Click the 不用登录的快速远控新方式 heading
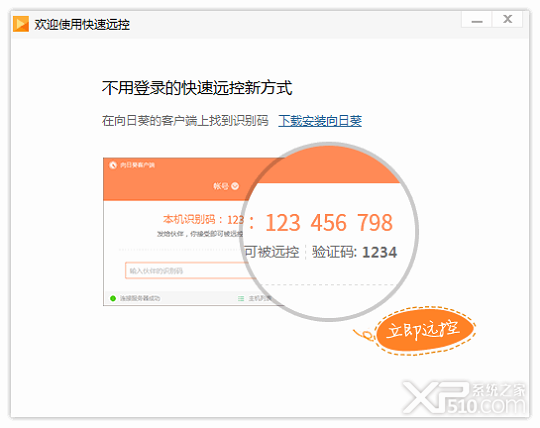540x428 pixels. pyautogui.click(x=197, y=88)
